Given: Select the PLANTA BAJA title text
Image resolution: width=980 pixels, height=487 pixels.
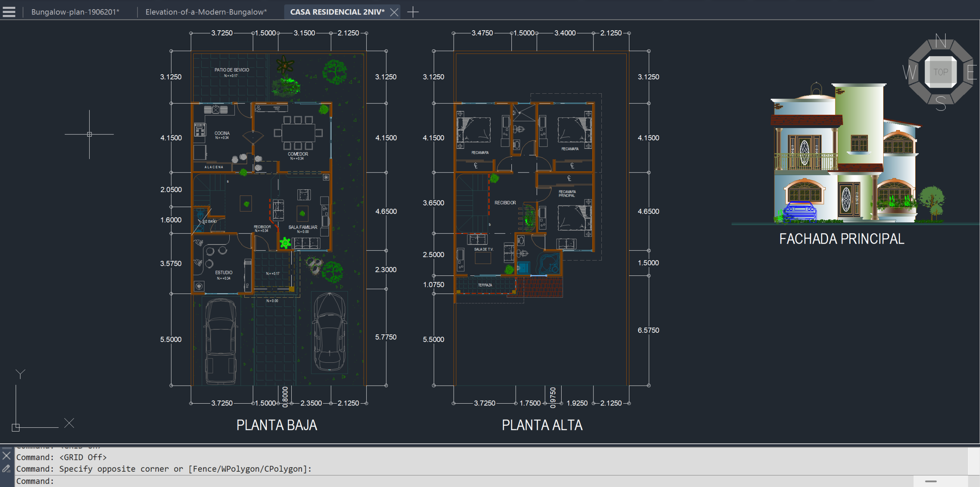Looking at the screenshot, I should click(x=277, y=425).
